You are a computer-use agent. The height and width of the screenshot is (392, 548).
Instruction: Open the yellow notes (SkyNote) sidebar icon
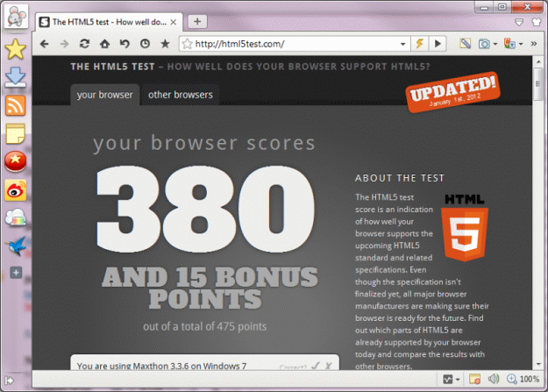[x=16, y=133]
